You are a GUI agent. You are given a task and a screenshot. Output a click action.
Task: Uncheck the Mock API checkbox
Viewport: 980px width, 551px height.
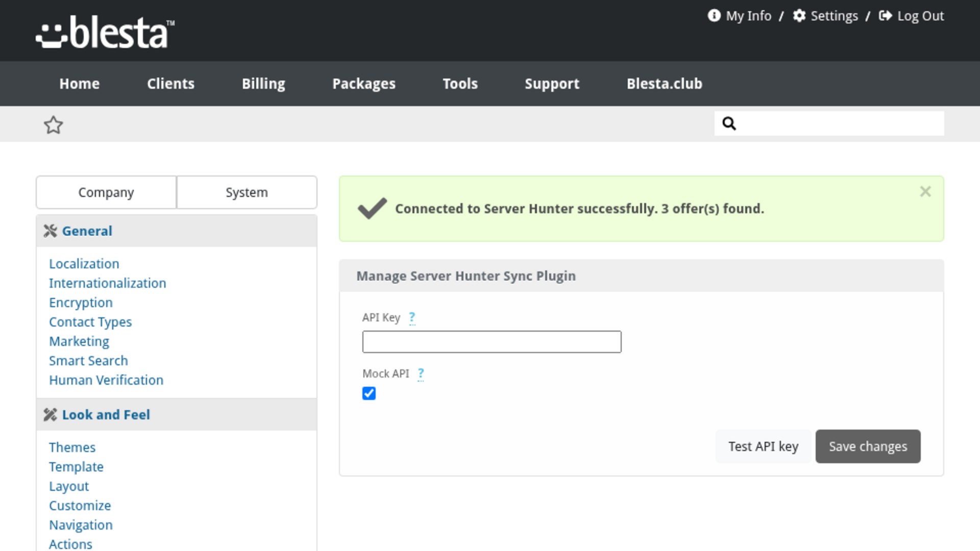369,393
